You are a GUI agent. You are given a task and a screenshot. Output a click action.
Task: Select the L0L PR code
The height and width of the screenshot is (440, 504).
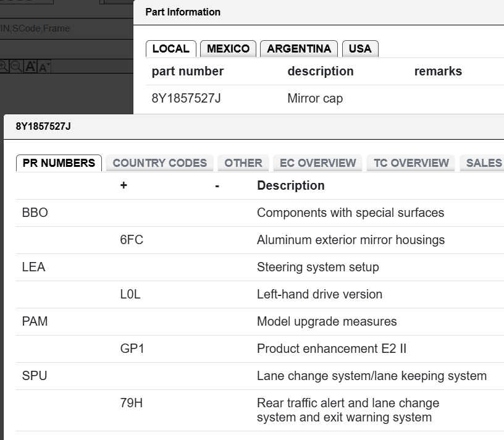130,294
